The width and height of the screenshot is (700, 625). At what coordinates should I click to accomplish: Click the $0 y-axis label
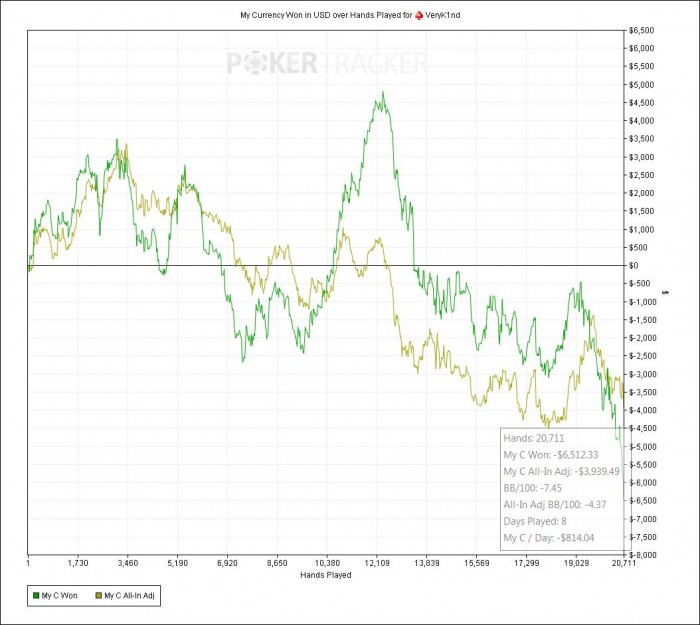pyautogui.click(x=633, y=266)
